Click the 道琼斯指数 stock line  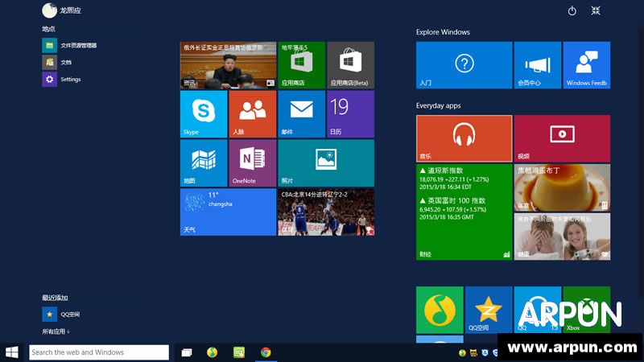click(441, 171)
